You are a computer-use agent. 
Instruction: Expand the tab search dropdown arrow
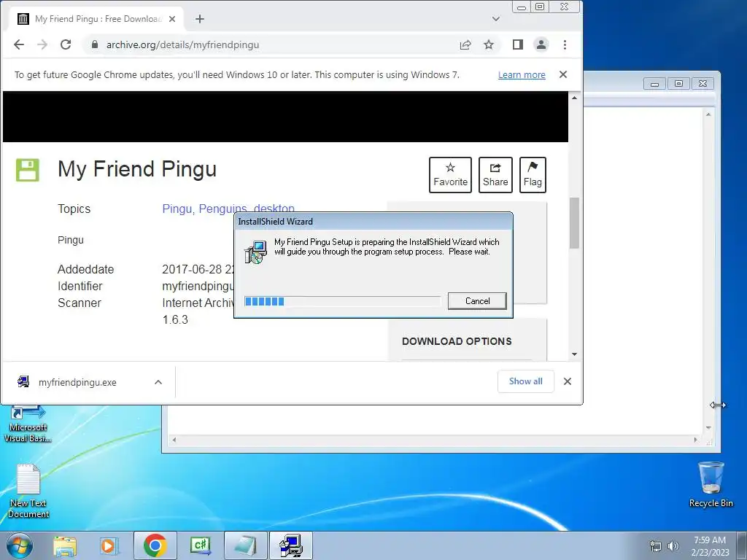pos(496,19)
